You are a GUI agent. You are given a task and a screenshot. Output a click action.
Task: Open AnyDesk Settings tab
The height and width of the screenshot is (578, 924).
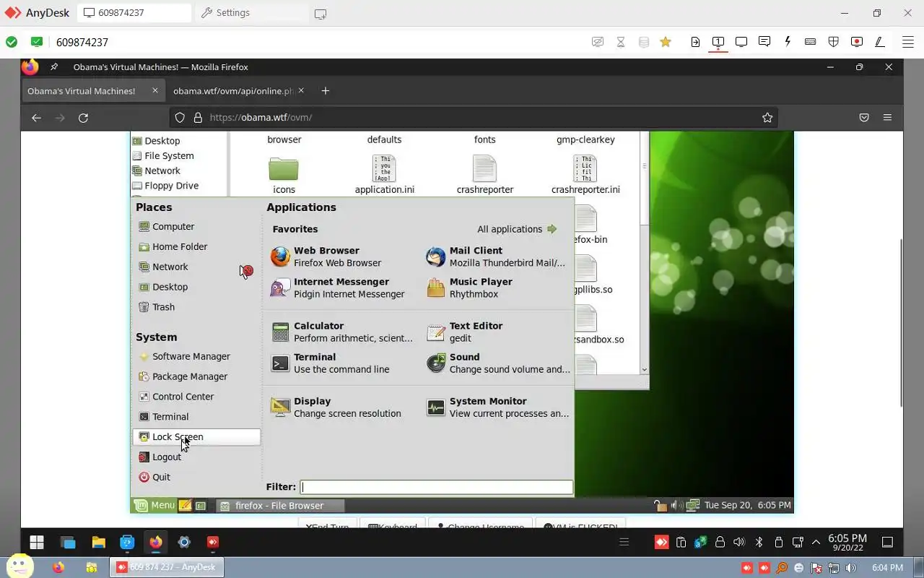point(253,13)
